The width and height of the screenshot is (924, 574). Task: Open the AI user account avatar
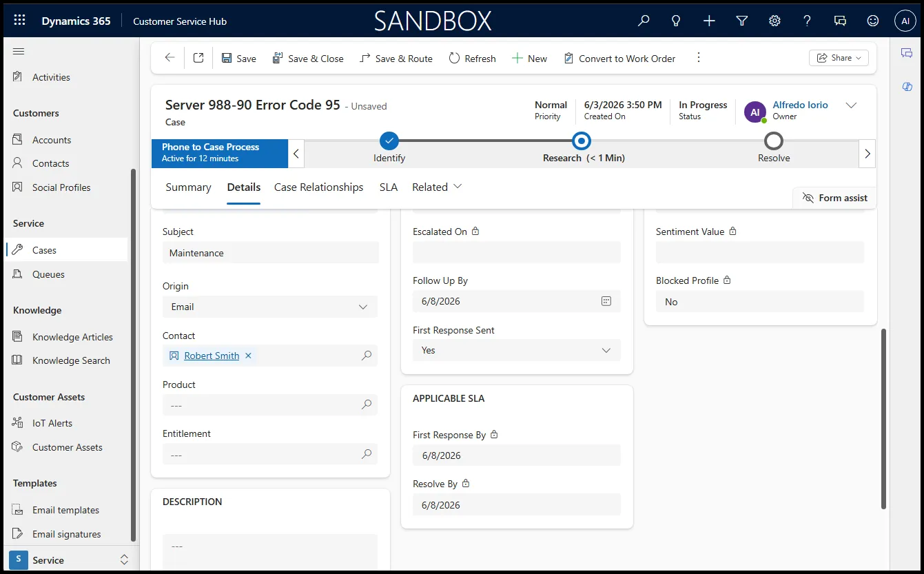pyautogui.click(x=905, y=21)
